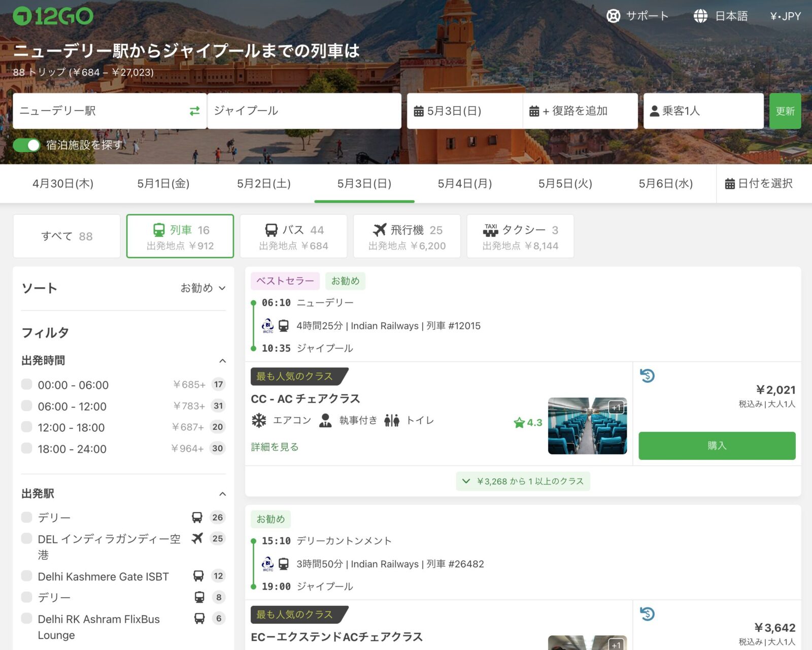
Task: Check the Delhi Kashmere Gate ISBT station filter
Action: 27,576
